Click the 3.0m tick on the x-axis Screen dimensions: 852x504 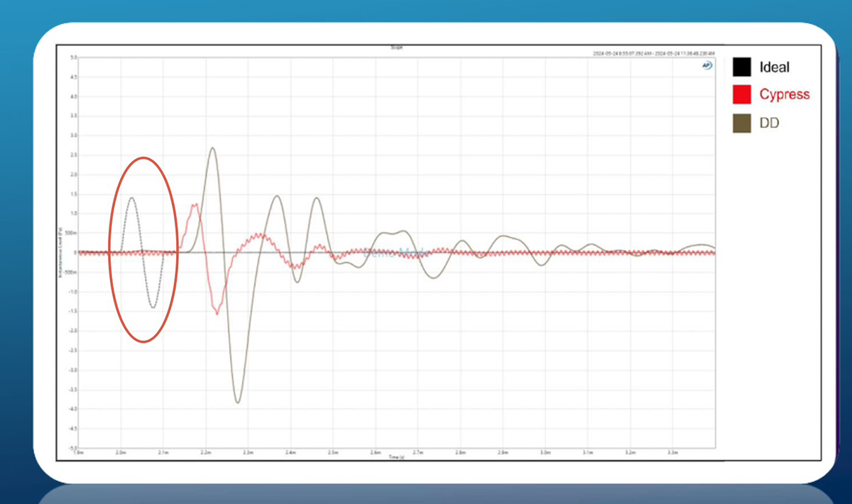[545, 452]
